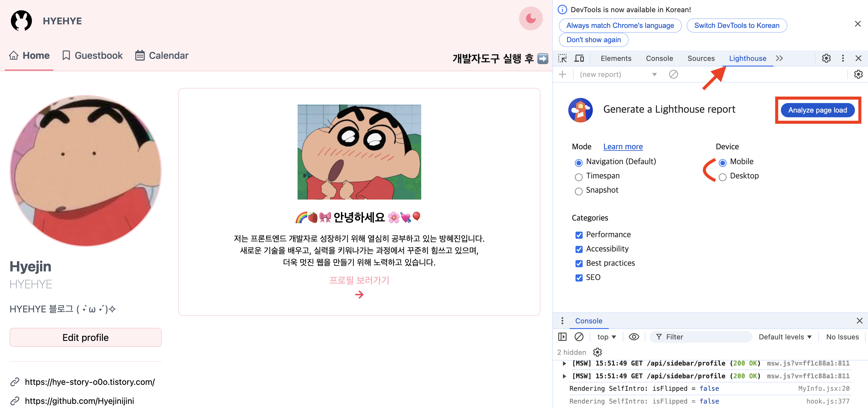Select the Snapshot mode radio
This screenshot has height=408, width=868.
coord(578,191)
